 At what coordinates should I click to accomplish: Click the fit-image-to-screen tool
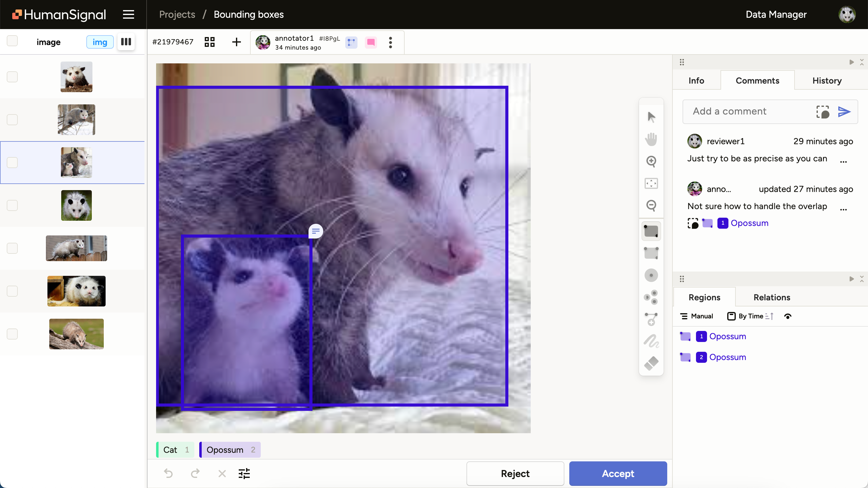click(651, 183)
